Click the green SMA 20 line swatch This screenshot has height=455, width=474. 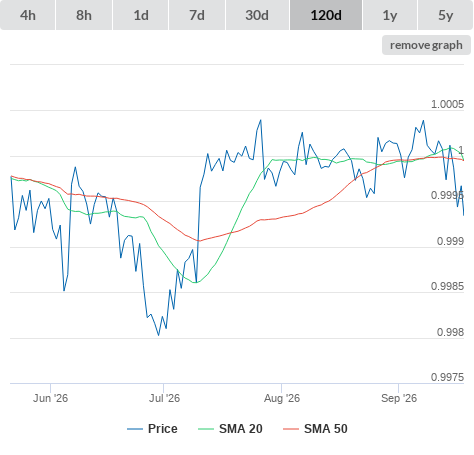pos(206,429)
